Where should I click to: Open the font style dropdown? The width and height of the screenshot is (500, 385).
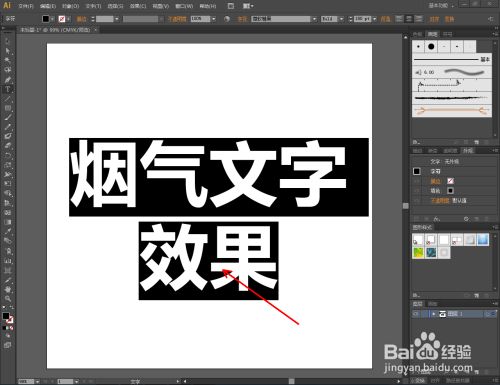click(x=341, y=19)
